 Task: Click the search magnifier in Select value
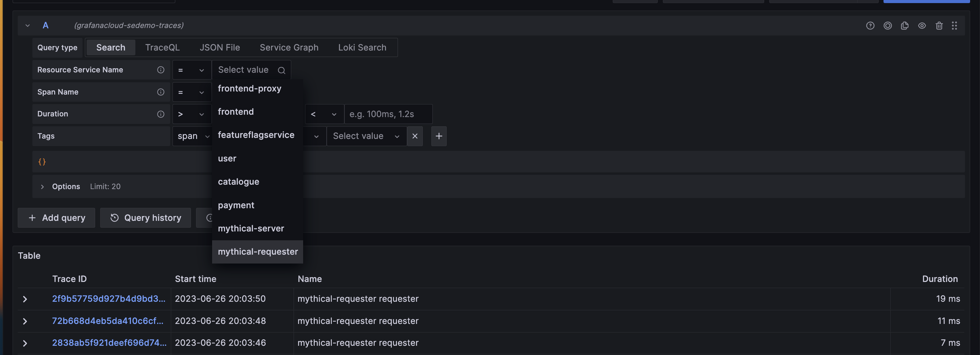tap(282, 70)
